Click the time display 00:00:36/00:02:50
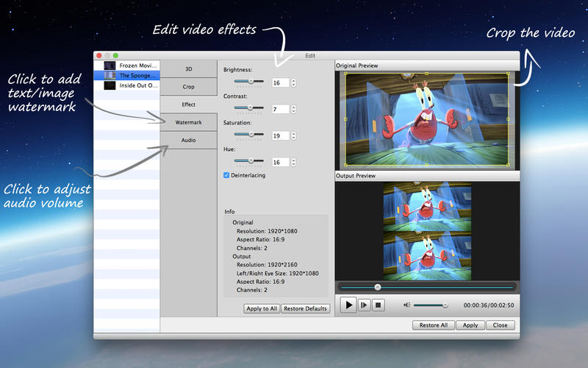588x368 pixels. click(489, 305)
